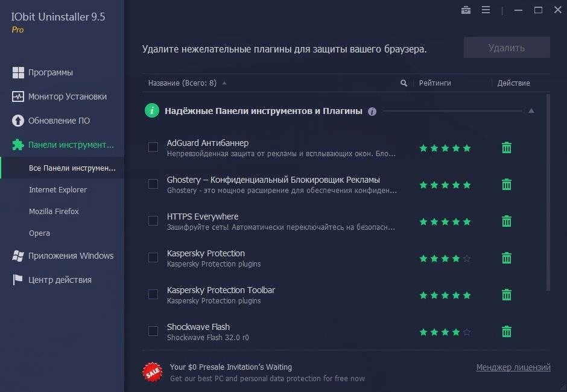The height and width of the screenshot is (392, 567).
Task: Click the Get our best PC promo text
Action: [267, 378]
